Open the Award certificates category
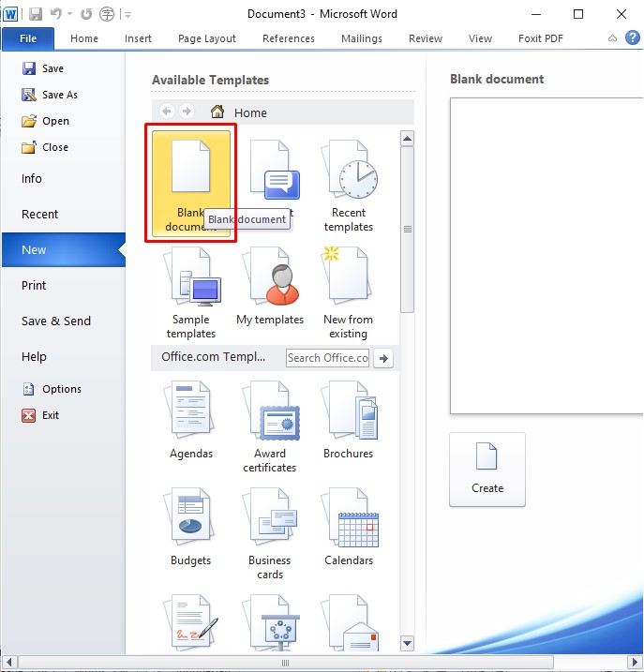Viewport: 644px width, 672px height. click(x=270, y=426)
